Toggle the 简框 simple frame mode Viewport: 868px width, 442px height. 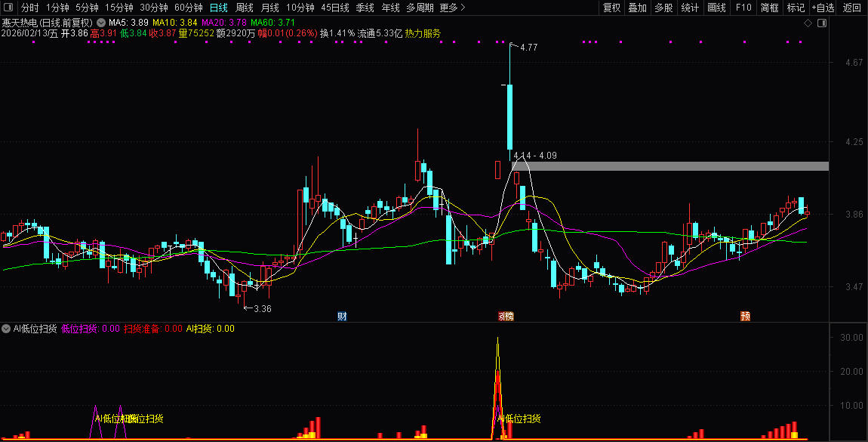point(769,8)
